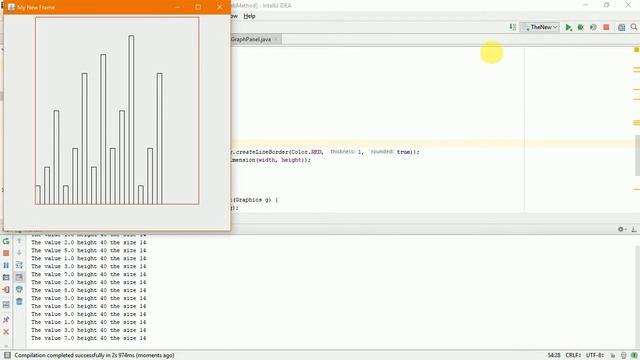Click "Compilation completed successfully" status message
The image size is (640, 360).
click(x=94, y=355)
